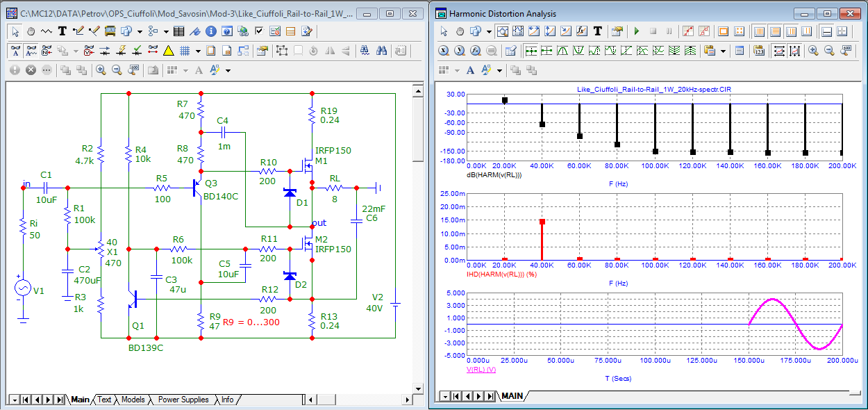The image size is (868, 410).
Task: Open the grid options dropdown arrow
Action: tap(198, 50)
